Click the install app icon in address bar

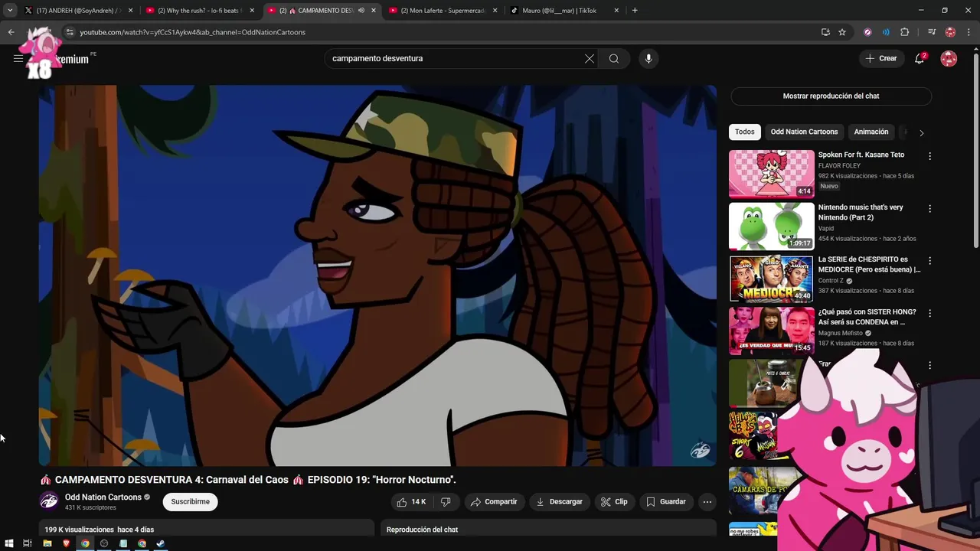click(825, 32)
